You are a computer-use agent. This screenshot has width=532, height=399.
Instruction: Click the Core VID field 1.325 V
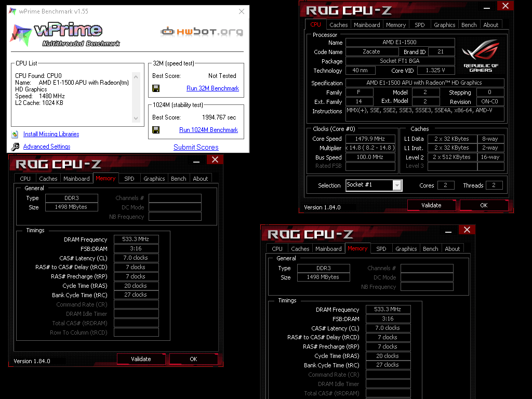436,70
